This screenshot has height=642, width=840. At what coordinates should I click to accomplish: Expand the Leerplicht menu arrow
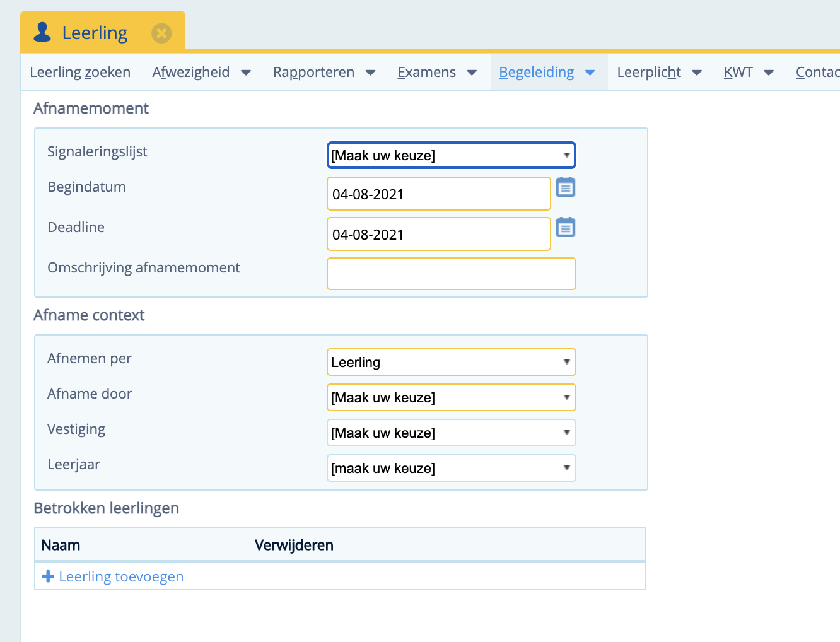(x=697, y=73)
